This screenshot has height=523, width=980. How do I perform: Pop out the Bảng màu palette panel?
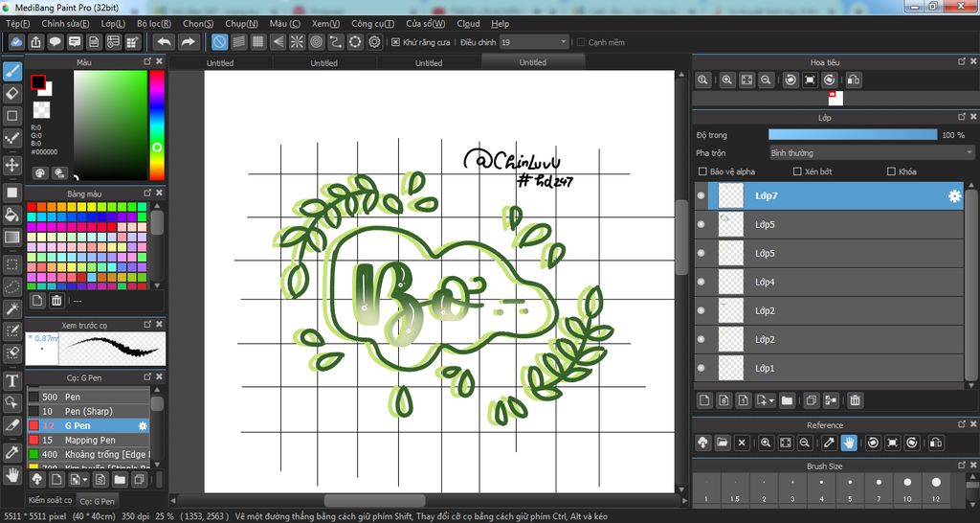tap(146, 193)
